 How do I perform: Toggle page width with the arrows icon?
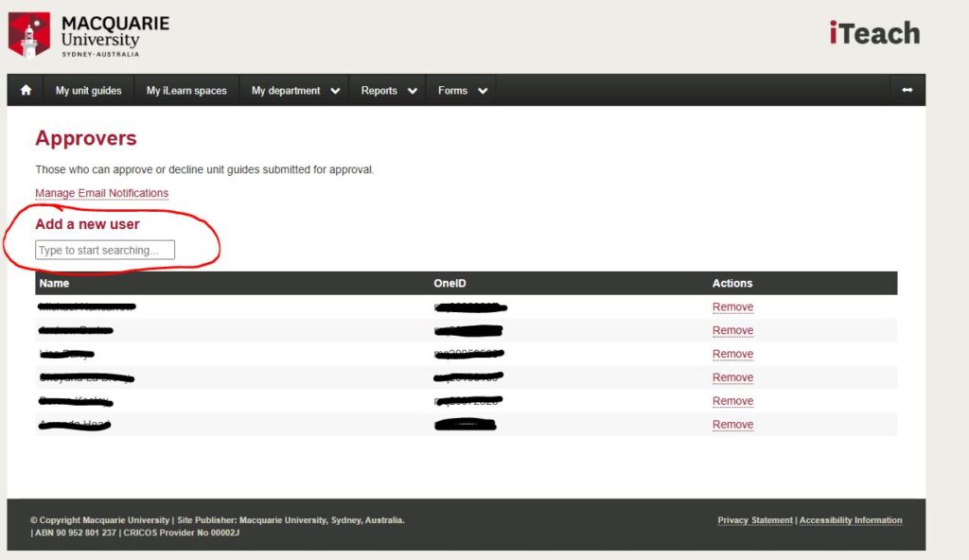pos(907,90)
